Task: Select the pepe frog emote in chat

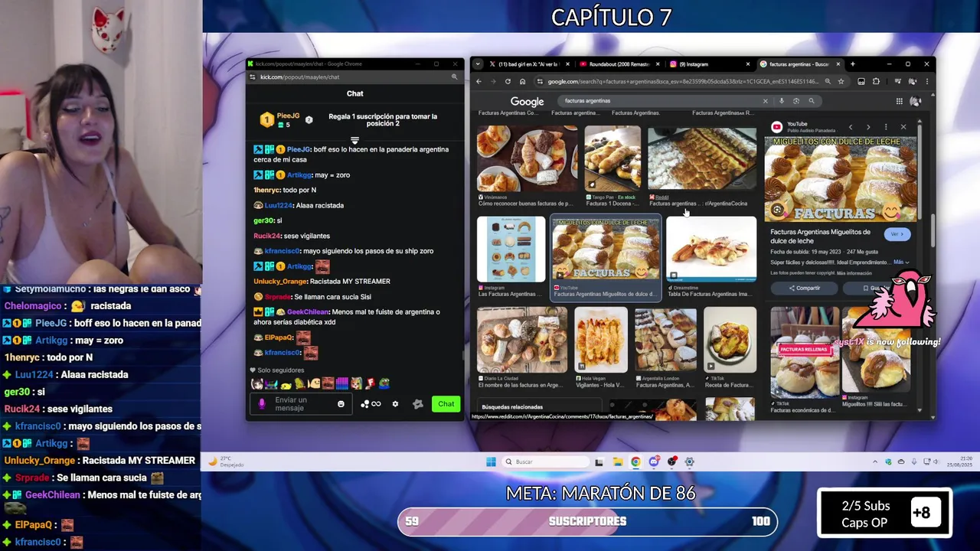Action: (384, 383)
